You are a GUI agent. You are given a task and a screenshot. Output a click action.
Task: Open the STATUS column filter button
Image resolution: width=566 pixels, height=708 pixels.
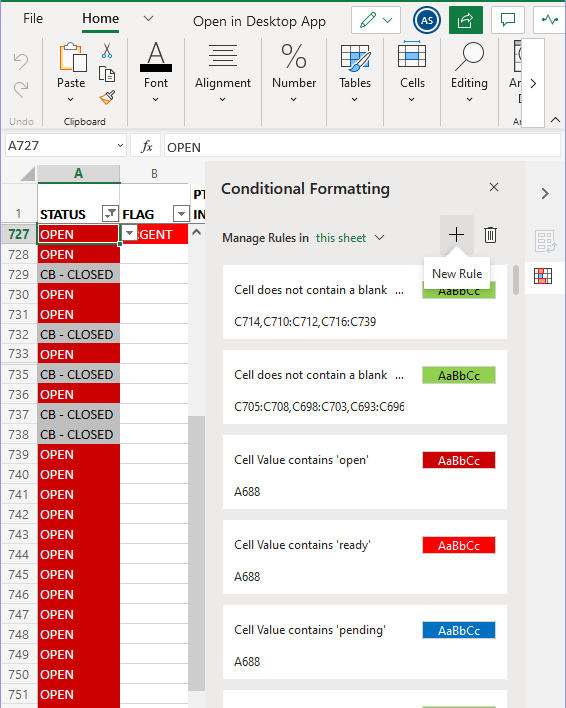110,213
